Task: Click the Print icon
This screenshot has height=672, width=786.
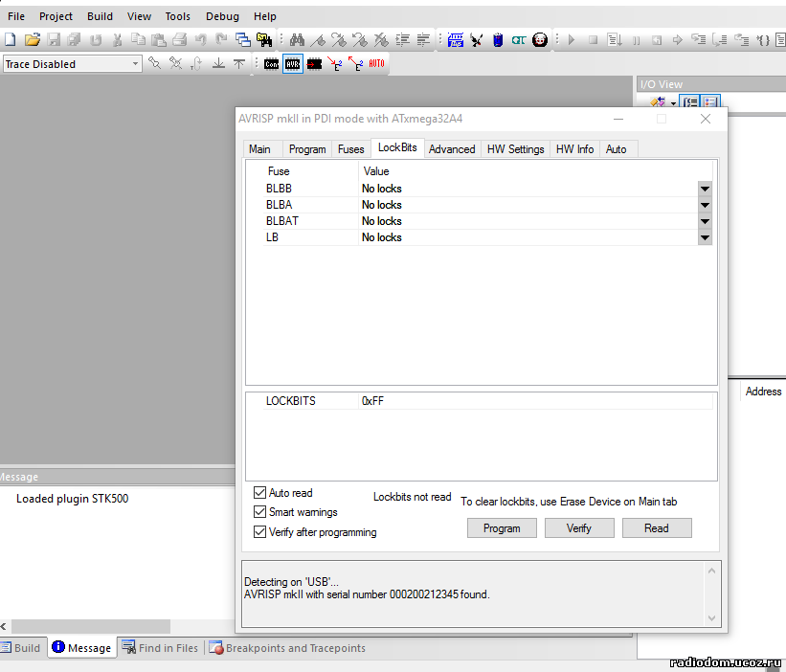Action: [x=179, y=39]
